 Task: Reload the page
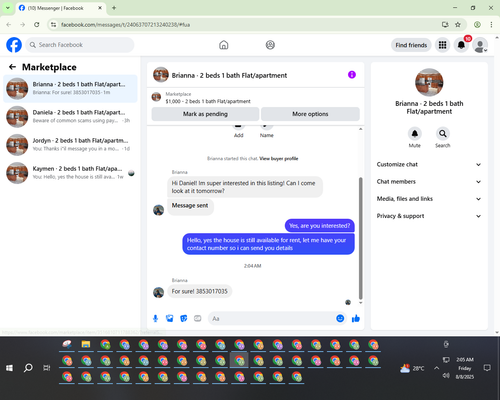(x=37, y=25)
